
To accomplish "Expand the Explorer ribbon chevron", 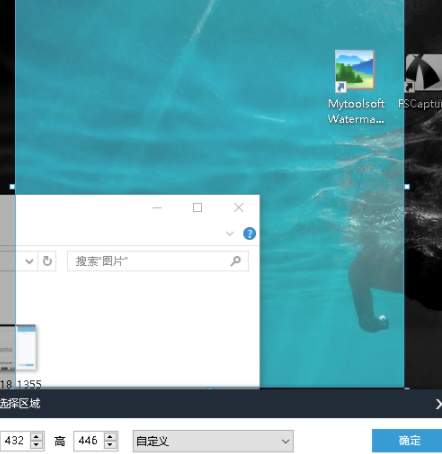I will (x=230, y=233).
